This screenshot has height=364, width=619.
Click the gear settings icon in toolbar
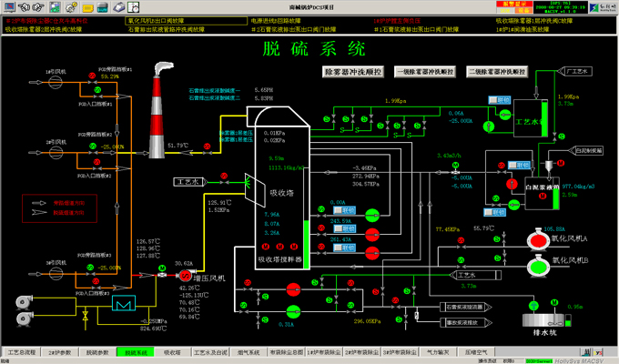coord(71,6)
